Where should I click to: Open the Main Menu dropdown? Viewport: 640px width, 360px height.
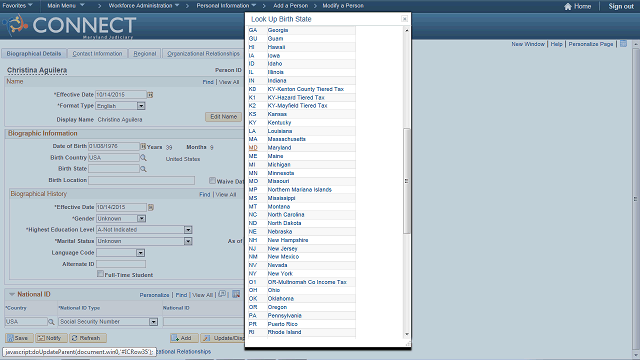[66, 6]
